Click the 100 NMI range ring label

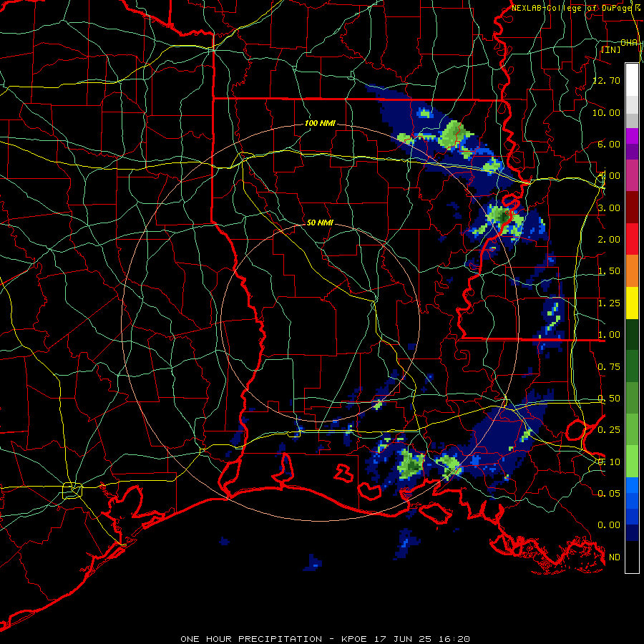[x=320, y=123]
